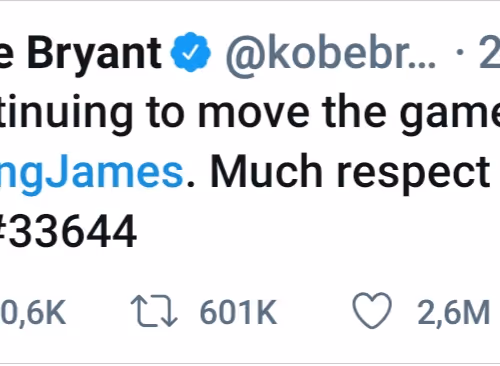Click empty space between retweet and like counts

[315, 311]
